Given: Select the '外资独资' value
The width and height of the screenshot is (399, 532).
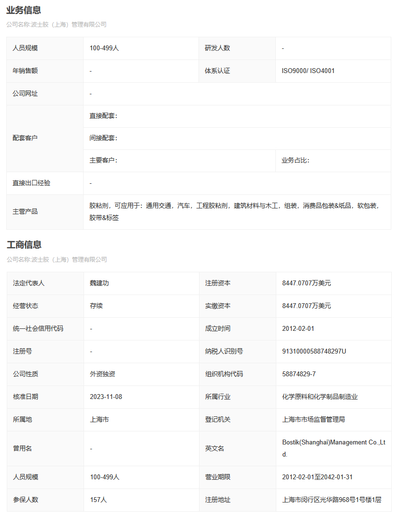Looking at the screenshot, I should (102, 374).
